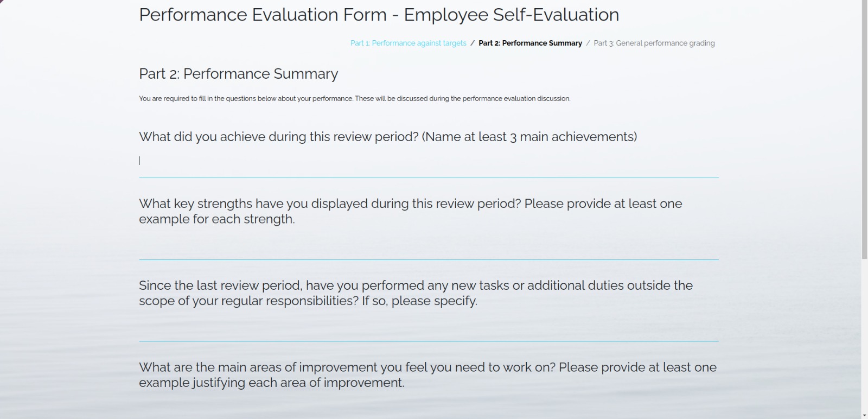The width and height of the screenshot is (868, 419).
Task: Click the slash separator after Part 1 breadcrumb
Action: [x=473, y=43]
